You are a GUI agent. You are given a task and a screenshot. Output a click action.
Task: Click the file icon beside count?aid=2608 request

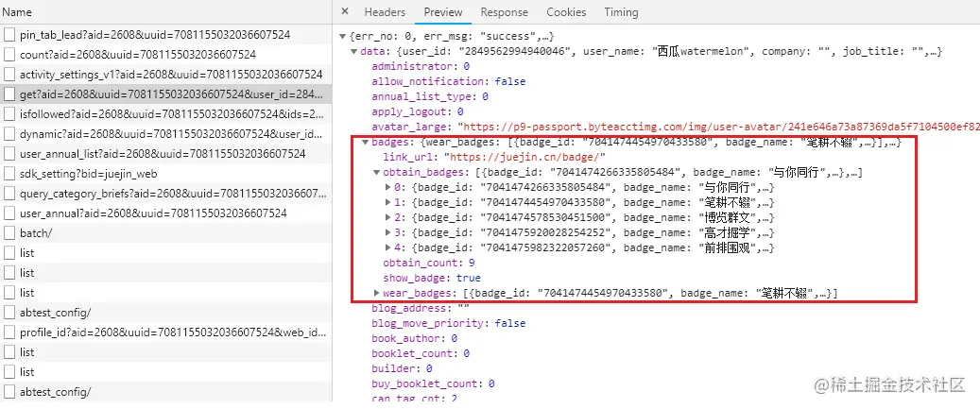9,55
